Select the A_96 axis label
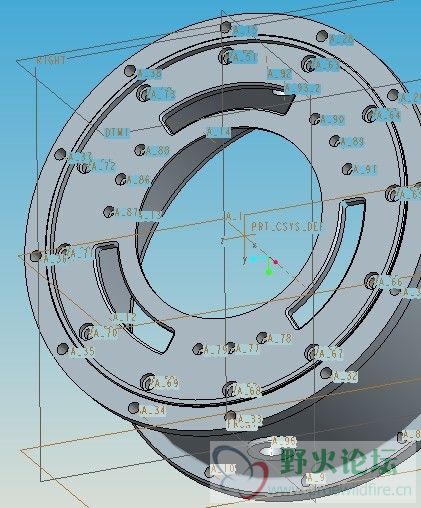The image size is (421, 508). pyautogui.click(x=284, y=441)
